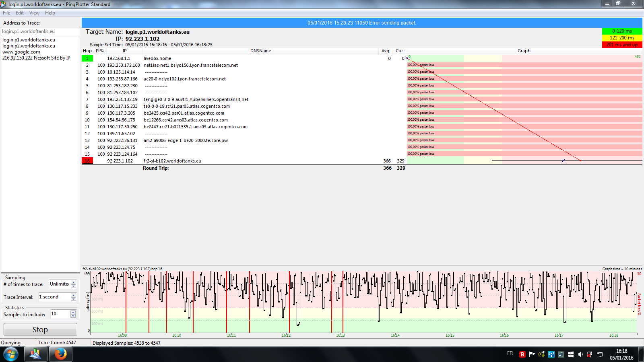644x362 pixels.
Task: Open the PingPlotter taskbar icon
Action: coord(35,354)
